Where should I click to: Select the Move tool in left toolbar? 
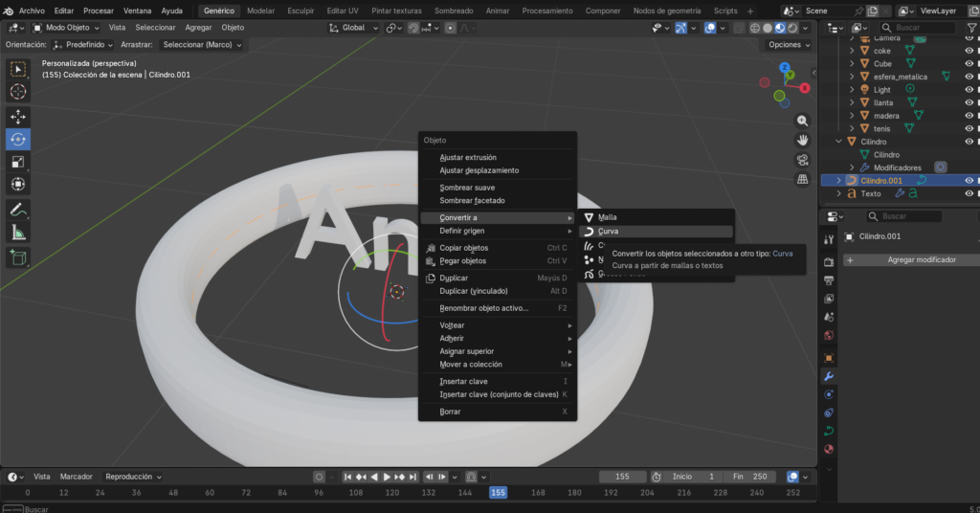click(x=18, y=116)
